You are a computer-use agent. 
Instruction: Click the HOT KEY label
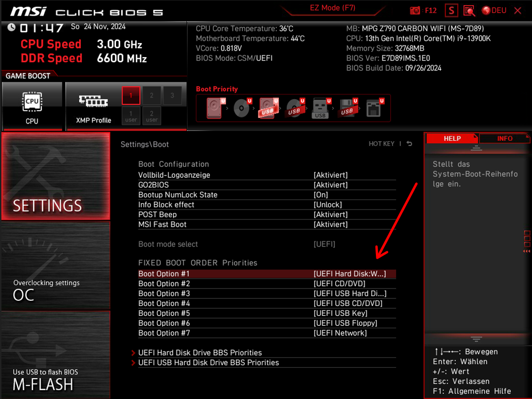point(382,144)
